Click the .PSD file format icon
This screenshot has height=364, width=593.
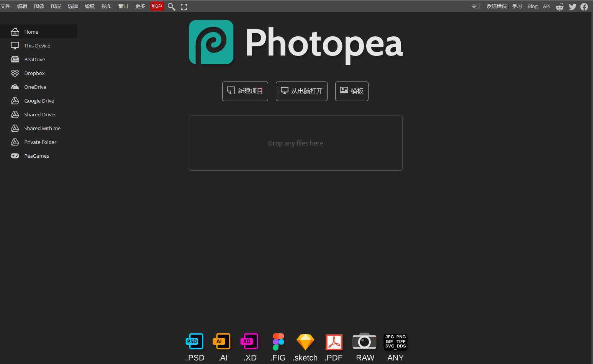click(x=194, y=341)
